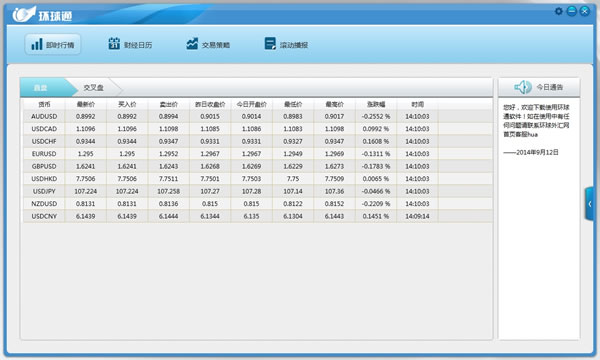Select the USDCNY currency row
The height and width of the screenshot is (360, 600).
click(x=258, y=216)
